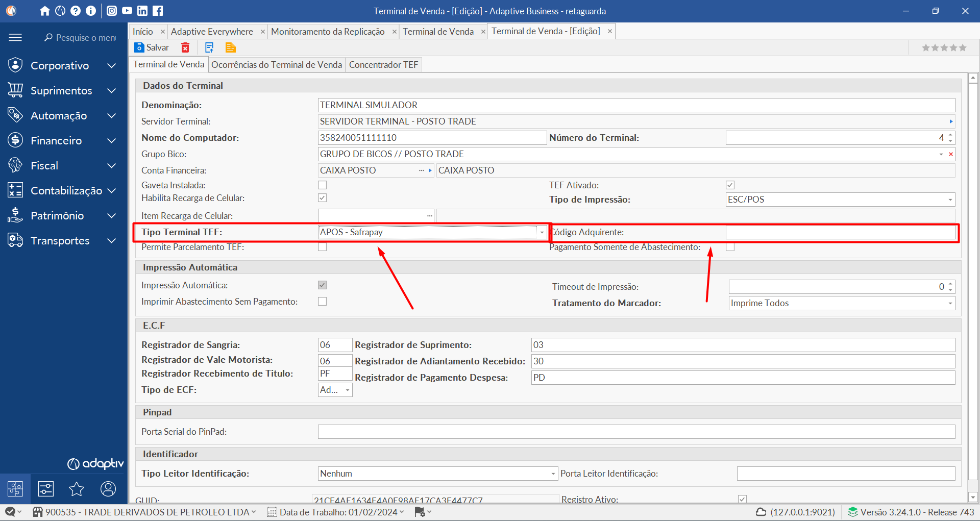This screenshot has height=521, width=980.
Task: Open the Tipo de ECF dropdown
Action: [348, 390]
